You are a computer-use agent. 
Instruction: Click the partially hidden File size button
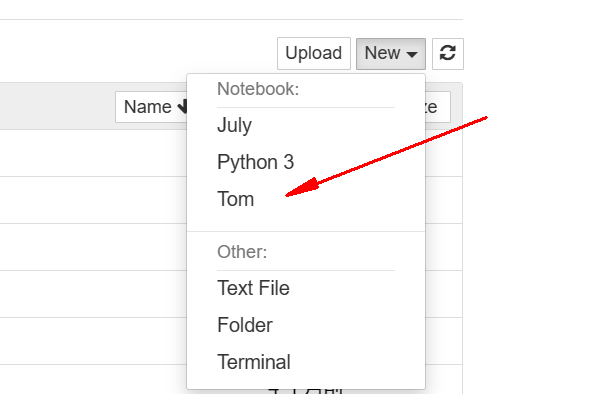coord(438,107)
